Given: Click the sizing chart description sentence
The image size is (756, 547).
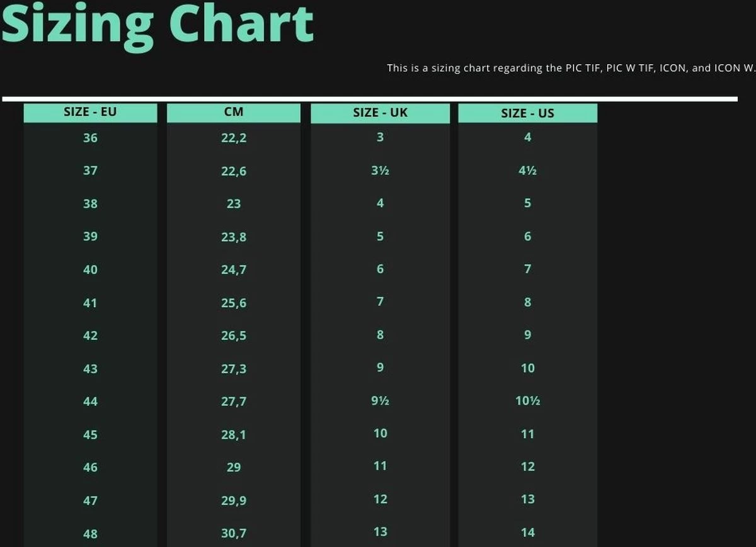Looking at the screenshot, I should point(570,68).
